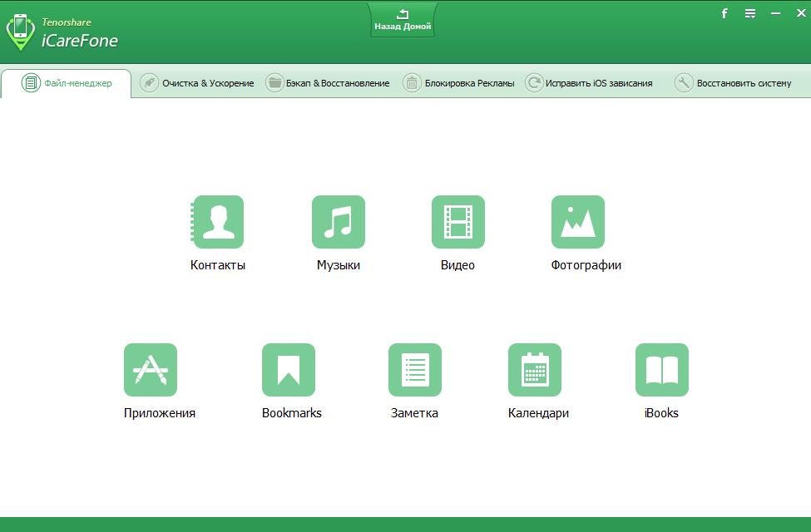This screenshot has width=811, height=532.
Task: Click the Bookmarks label text
Action: [292, 413]
